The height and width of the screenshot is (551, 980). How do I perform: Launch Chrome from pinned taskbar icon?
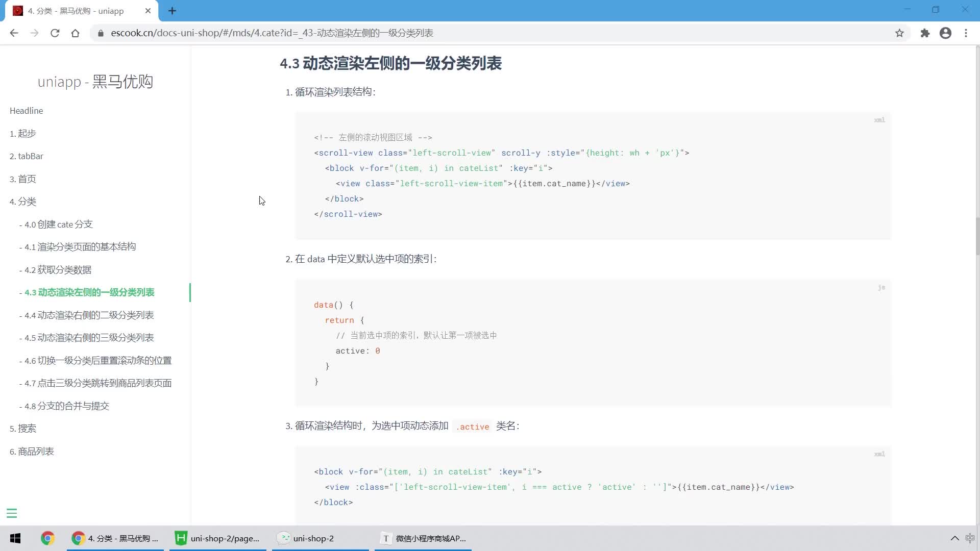(47, 538)
